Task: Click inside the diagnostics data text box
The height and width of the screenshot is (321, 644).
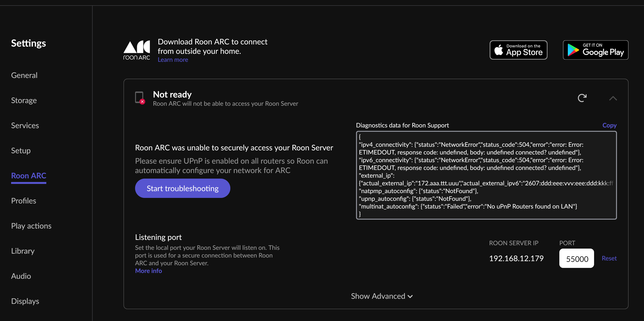Action: (486, 175)
